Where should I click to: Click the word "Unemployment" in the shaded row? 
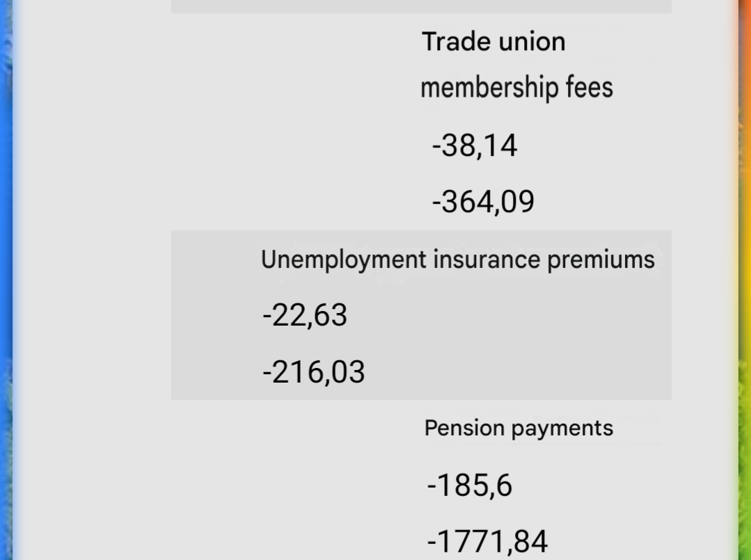tap(344, 260)
